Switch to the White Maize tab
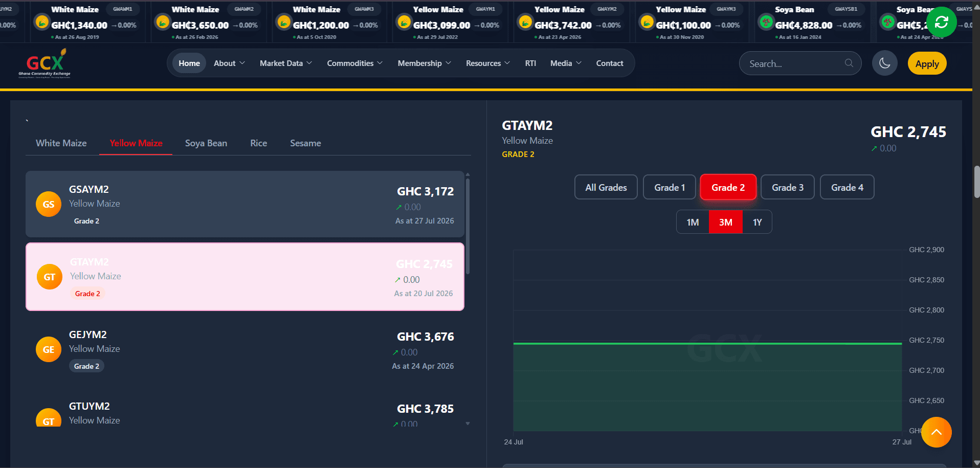The image size is (980, 468). tap(61, 143)
